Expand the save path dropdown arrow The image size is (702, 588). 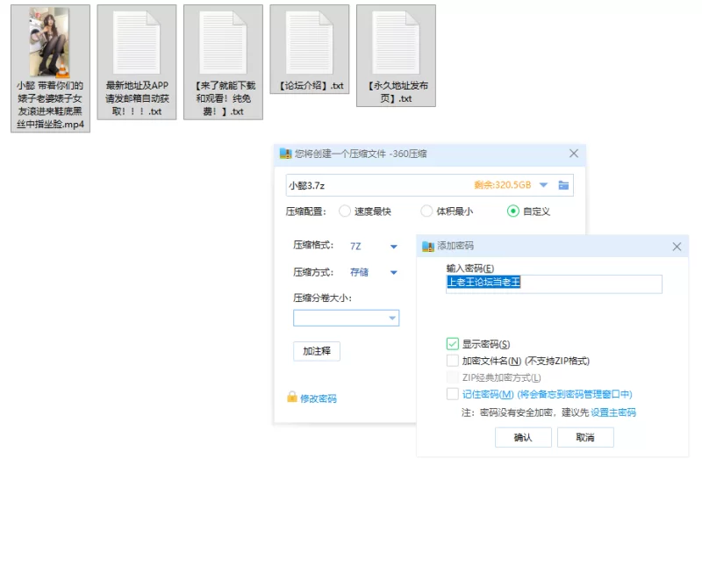(543, 185)
